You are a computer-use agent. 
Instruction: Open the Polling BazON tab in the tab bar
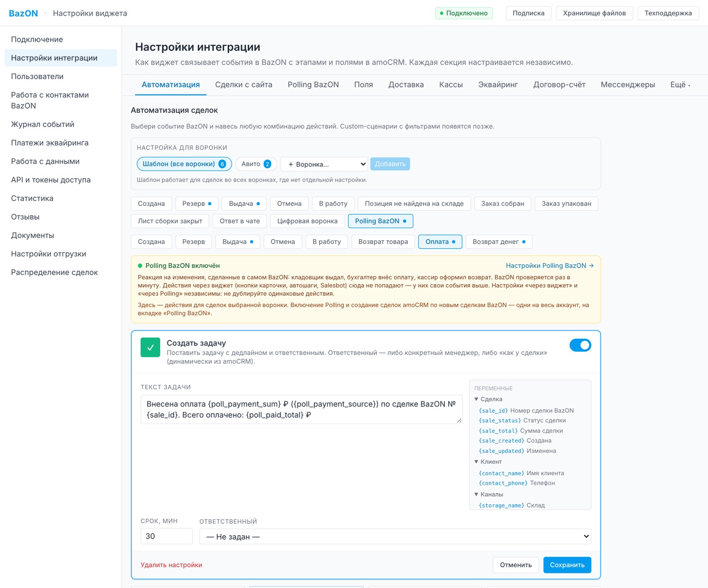[313, 84]
